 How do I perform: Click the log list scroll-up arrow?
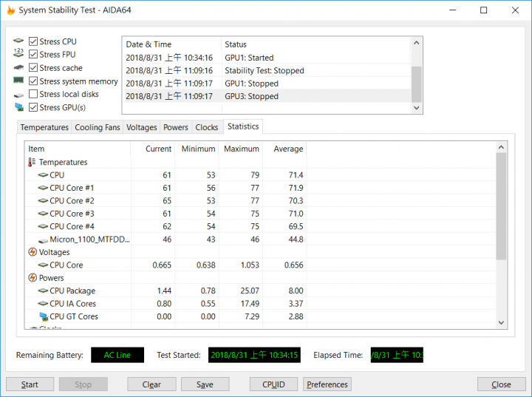[417, 43]
